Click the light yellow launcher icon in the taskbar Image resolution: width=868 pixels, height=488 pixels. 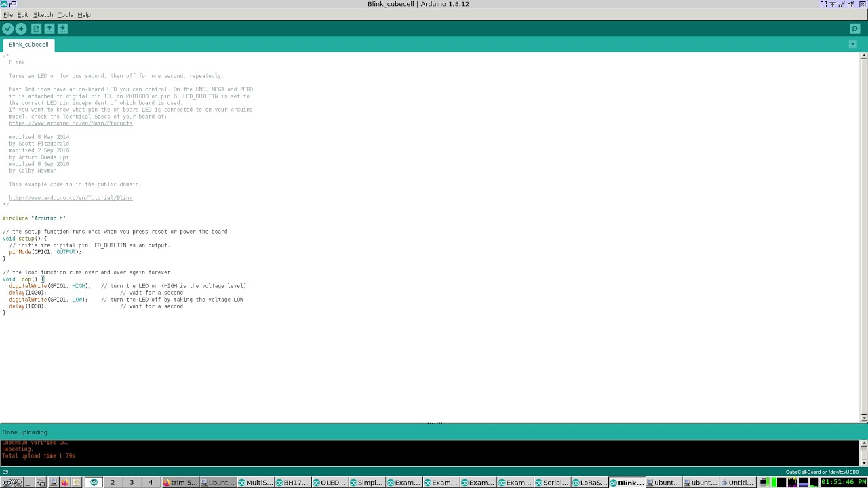coord(77,483)
